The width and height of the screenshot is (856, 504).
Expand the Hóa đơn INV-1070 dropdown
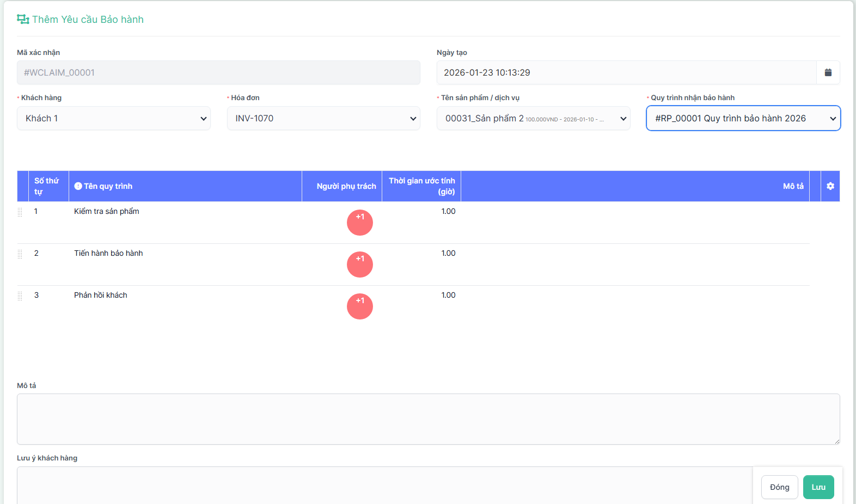323,118
